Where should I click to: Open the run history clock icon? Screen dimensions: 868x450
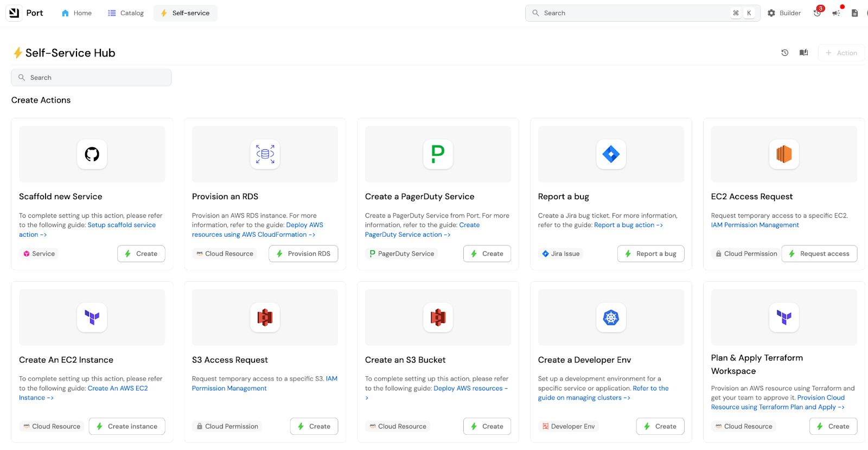[x=784, y=53]
